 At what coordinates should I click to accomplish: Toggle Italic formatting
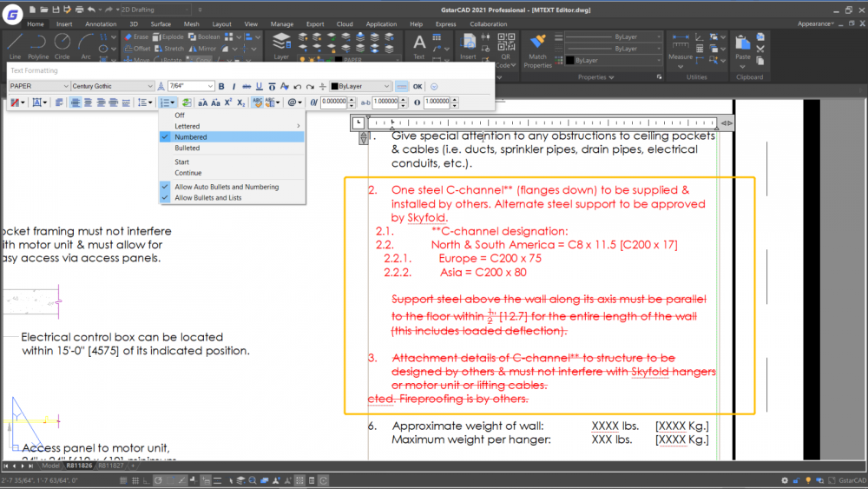[233, 86]
